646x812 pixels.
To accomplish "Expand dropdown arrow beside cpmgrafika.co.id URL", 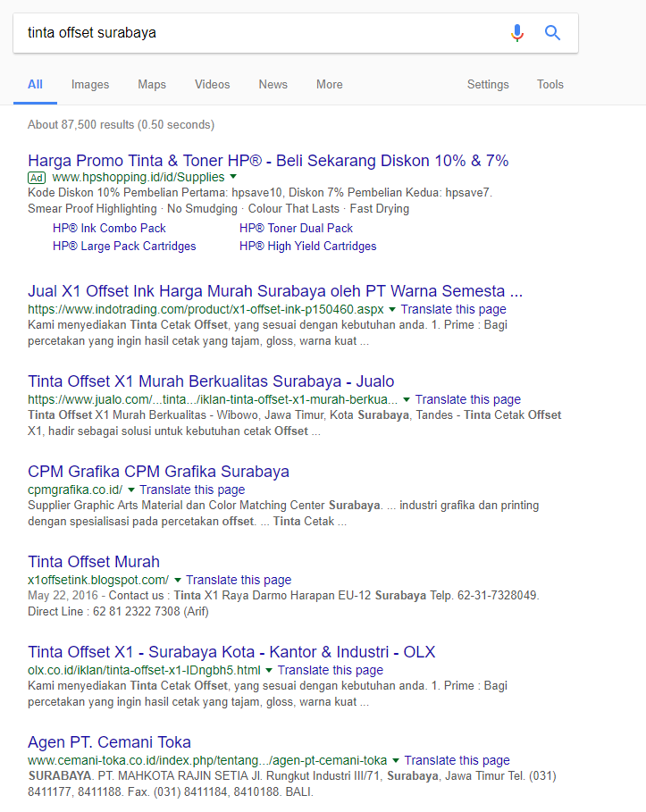I will (x=131, y=490).
